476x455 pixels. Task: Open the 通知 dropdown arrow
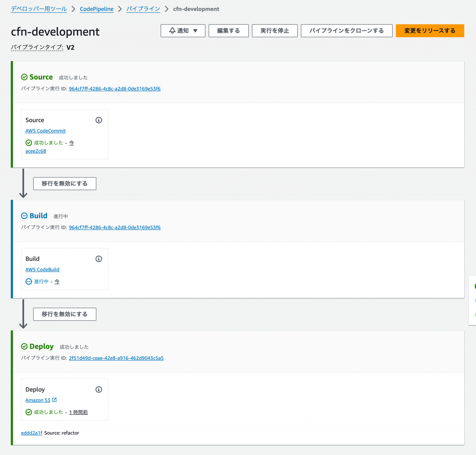pyautogui.click(x=195, y=30)
